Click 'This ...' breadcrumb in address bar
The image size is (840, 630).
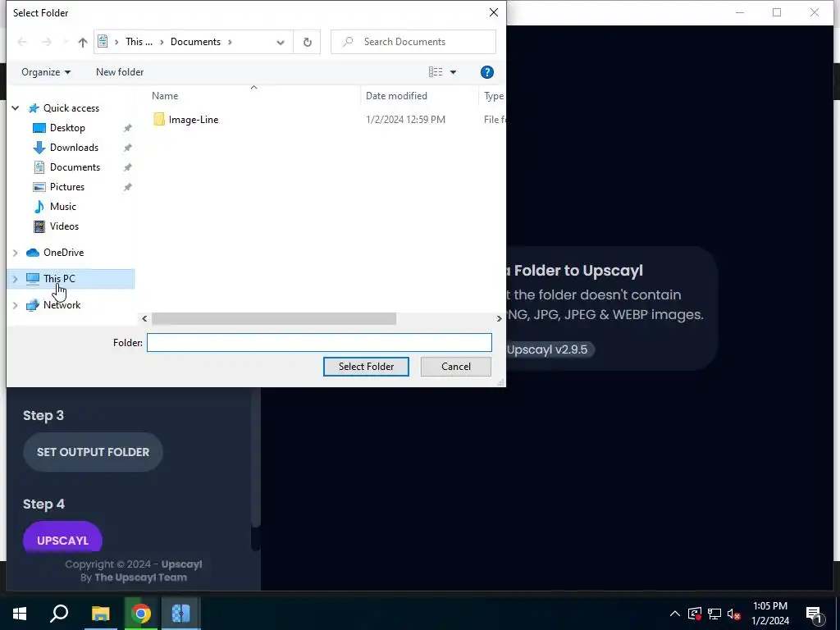tap(139, 42)
